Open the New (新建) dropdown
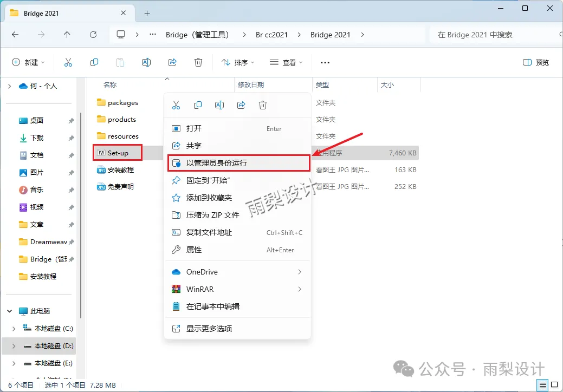Image resolution: width=563 pixels, height=392 pixels. pyautogui.click(x=28, y=62)
